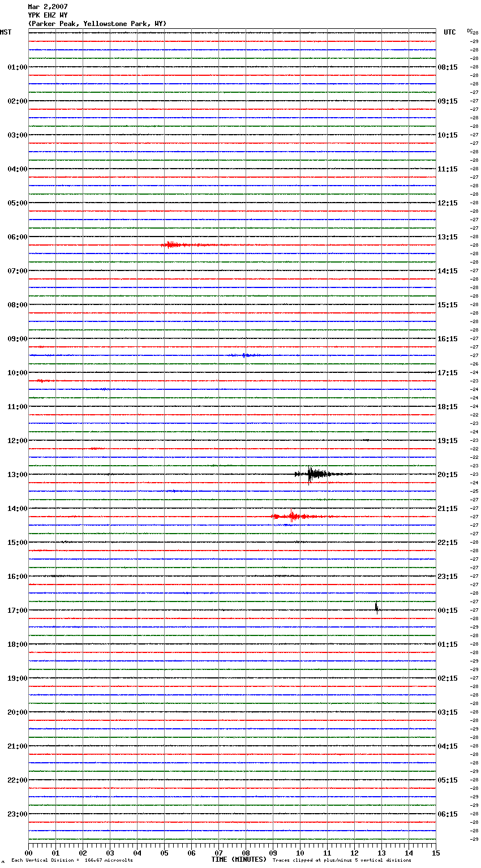Select the 05:00 MST time label

pyautogui.click(x=18, y=203)
